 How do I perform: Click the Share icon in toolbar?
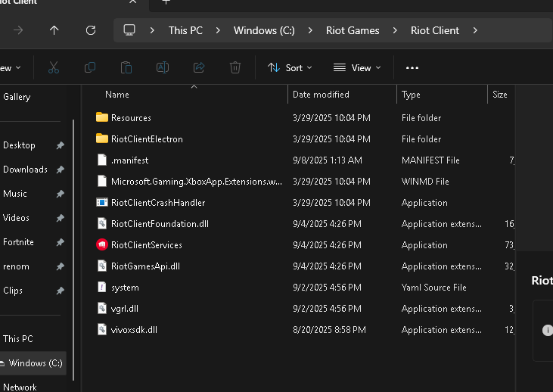[199, 67]
